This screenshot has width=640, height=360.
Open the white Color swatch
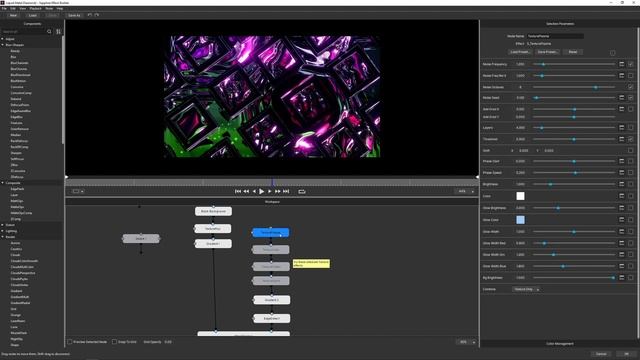[520, 196]
